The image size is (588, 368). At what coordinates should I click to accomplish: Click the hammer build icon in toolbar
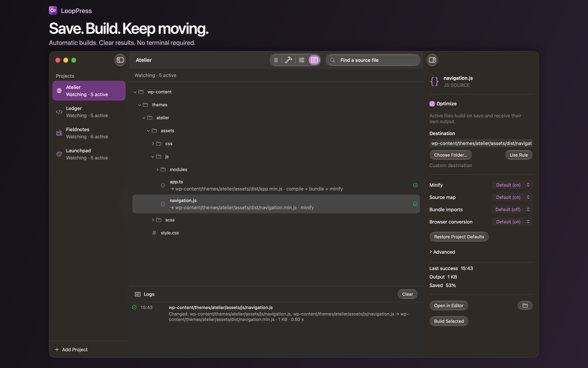(x=288, y=60)
